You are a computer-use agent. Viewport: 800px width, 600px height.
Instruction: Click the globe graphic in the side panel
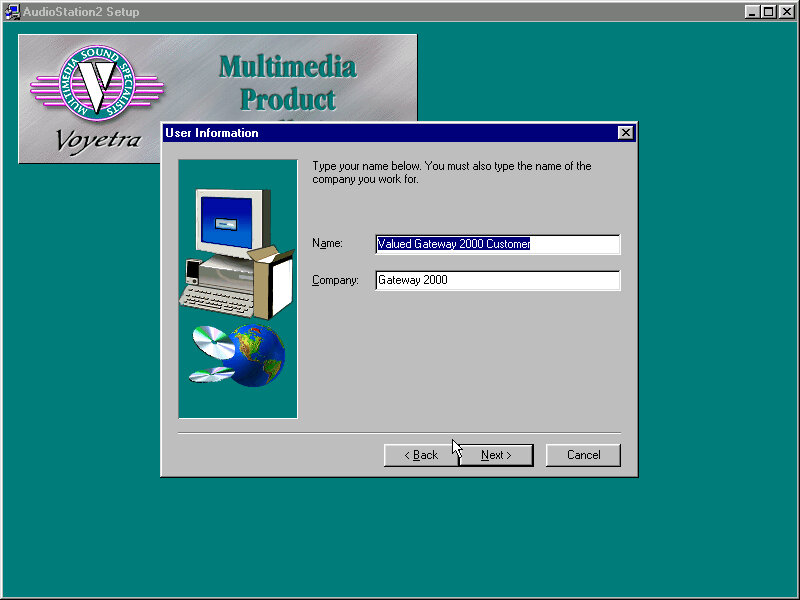(259, 353)
